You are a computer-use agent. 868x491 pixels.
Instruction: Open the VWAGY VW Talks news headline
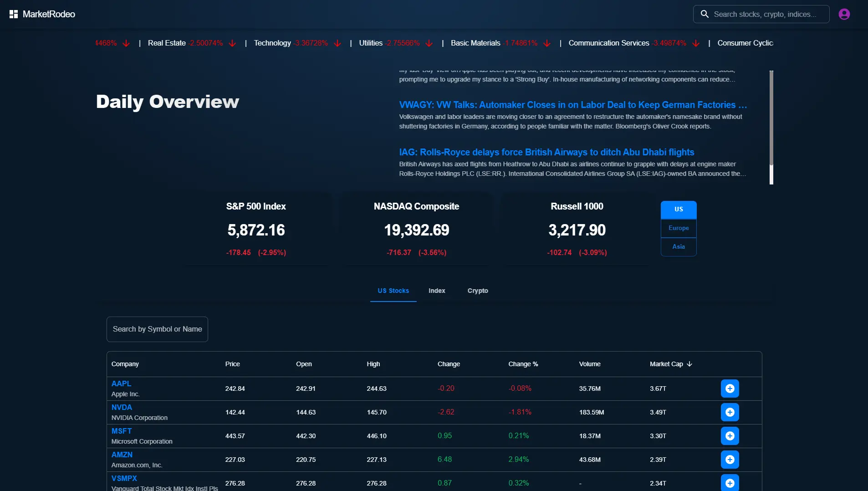[573, 105]
